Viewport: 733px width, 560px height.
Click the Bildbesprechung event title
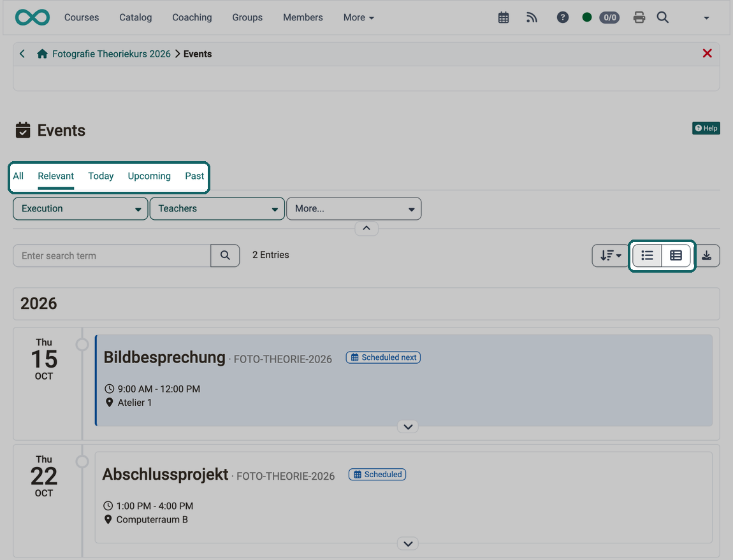[164, 357]
